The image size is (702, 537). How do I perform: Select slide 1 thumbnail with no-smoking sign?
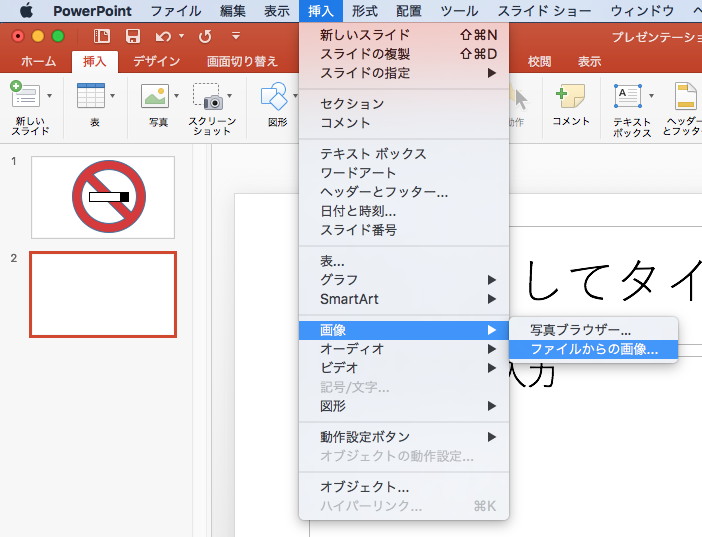click(x=103, y=198)
